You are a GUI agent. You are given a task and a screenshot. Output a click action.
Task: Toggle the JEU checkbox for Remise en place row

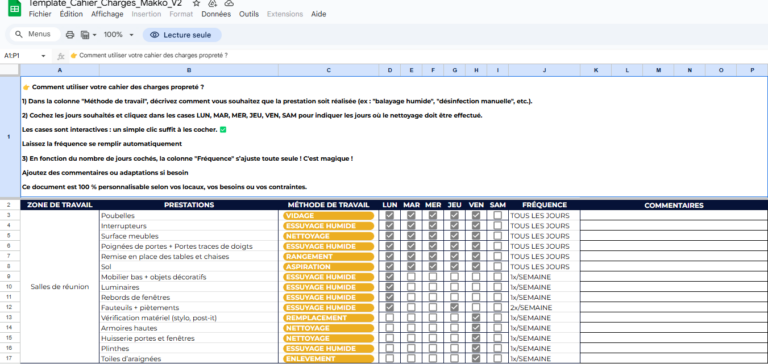pos(455,256)
